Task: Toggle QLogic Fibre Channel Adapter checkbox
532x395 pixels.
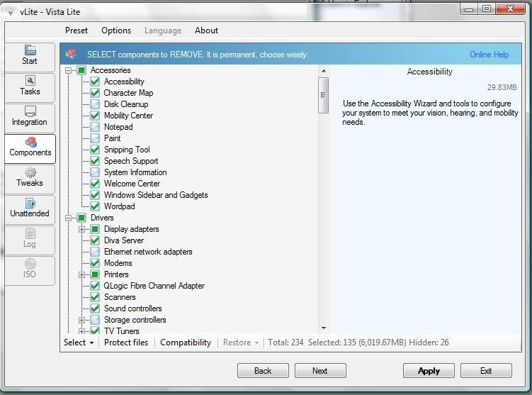Action: click(x=95, y=286)
